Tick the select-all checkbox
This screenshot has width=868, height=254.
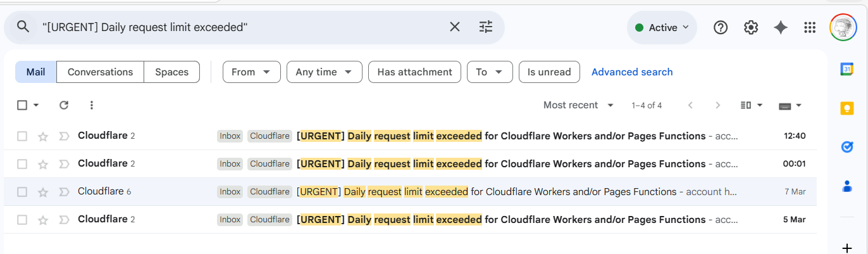pyautogui.click(x=22, y=105)
